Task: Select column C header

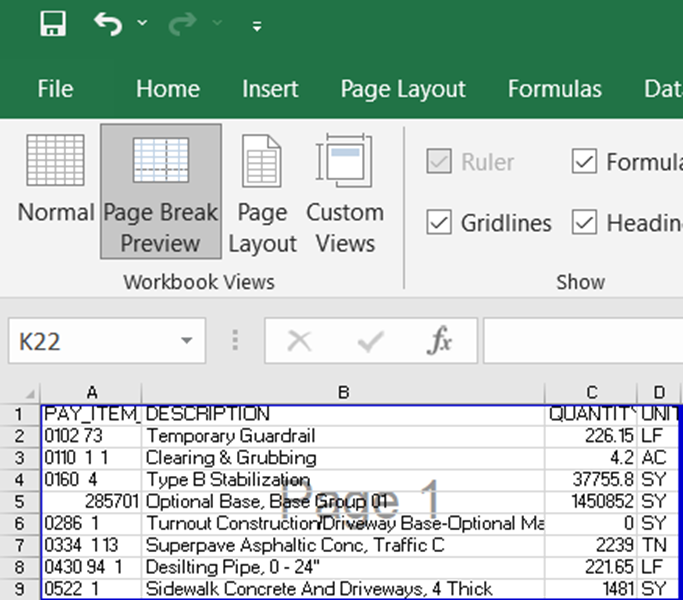Action: point(591,393)
